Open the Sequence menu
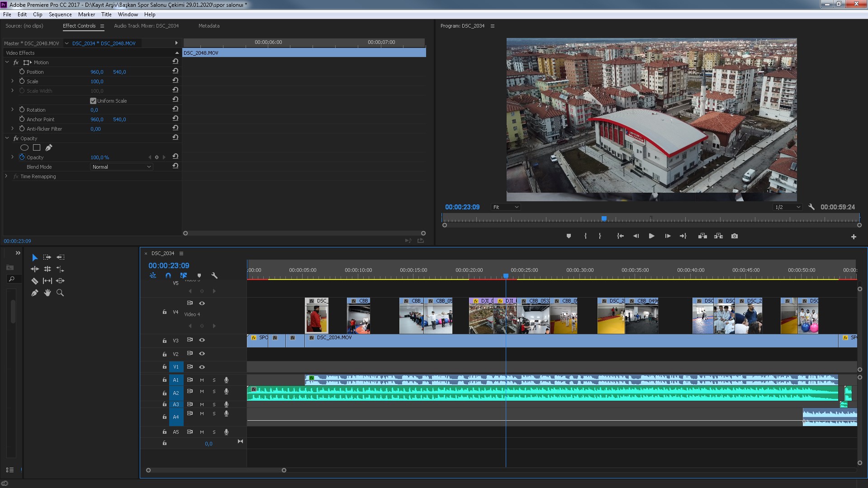The image size is (868, 488). point(60,14)
